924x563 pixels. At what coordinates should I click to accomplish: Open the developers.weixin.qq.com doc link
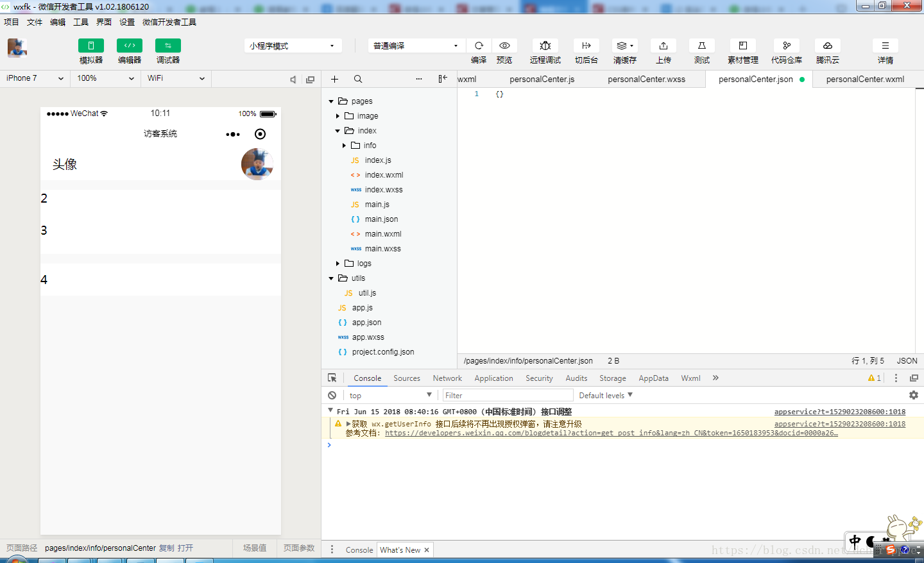612,433
